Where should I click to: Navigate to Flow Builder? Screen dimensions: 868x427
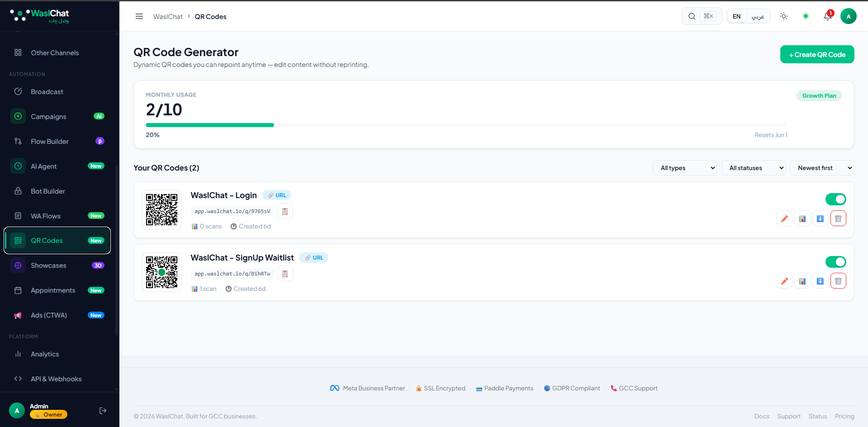tap(57, 142)
